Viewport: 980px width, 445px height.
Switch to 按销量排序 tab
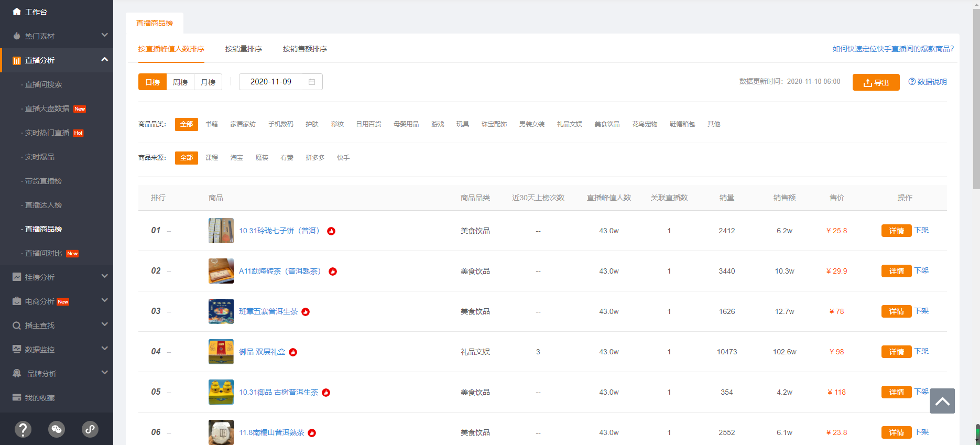[244, 49]
